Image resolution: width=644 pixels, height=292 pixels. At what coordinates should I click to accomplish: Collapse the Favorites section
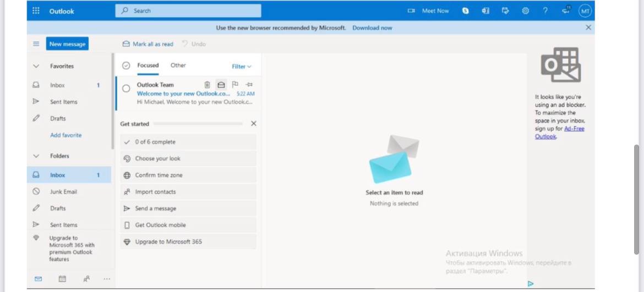point(36,66)
